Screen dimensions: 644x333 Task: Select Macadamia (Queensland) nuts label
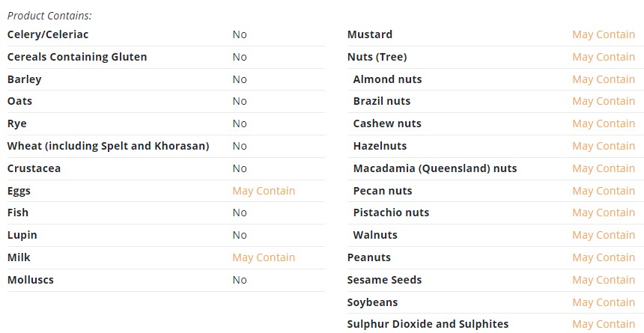pyautogui.click(x=435, y=168)
